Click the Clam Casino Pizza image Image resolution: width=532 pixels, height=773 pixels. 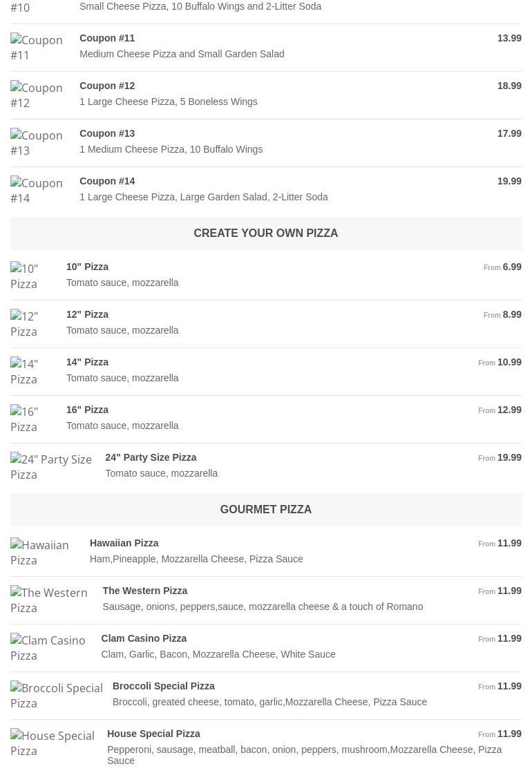(48, 648)
